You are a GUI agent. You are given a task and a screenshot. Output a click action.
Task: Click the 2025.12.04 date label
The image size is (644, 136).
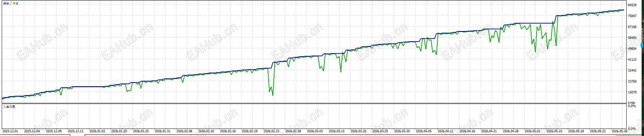click(x=32, y=131)
